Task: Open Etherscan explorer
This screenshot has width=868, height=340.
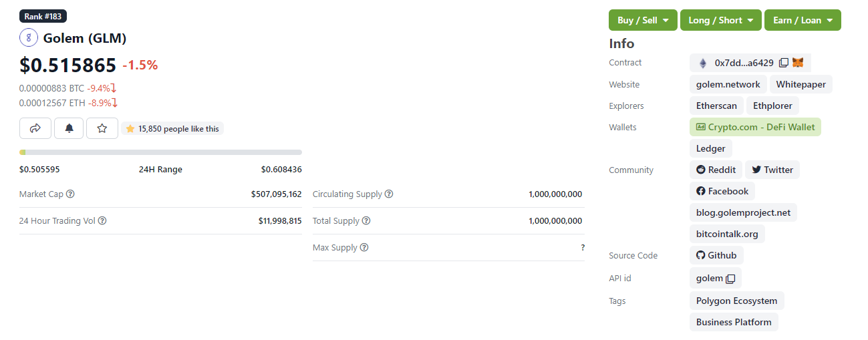Action: coord(716,106)
